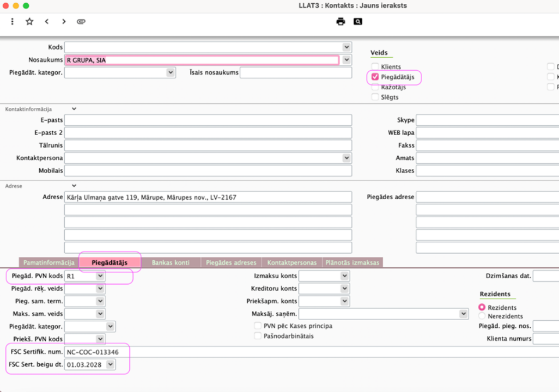Click the three-dot more options icon
The height and width of the screenshot is (392, 559).
[x=13, y=22]
